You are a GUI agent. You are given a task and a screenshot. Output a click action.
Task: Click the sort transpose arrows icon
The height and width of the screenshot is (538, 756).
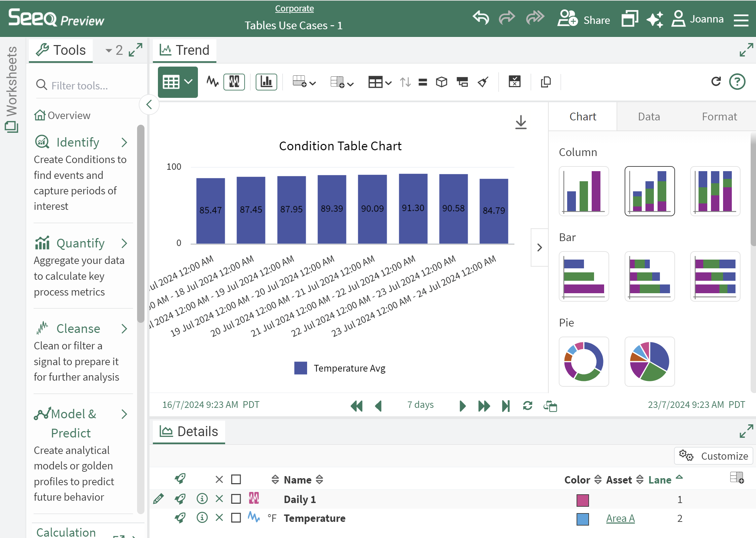click(405, 82)
